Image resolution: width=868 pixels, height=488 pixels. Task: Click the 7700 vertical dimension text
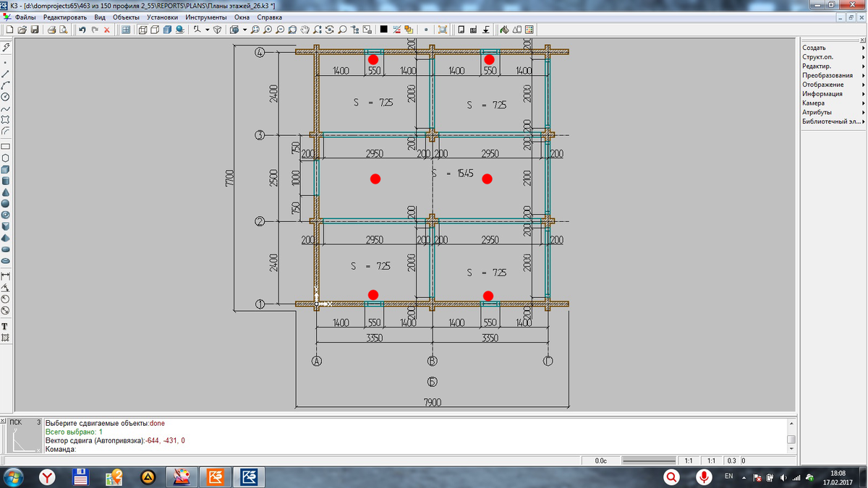point(229,178)
